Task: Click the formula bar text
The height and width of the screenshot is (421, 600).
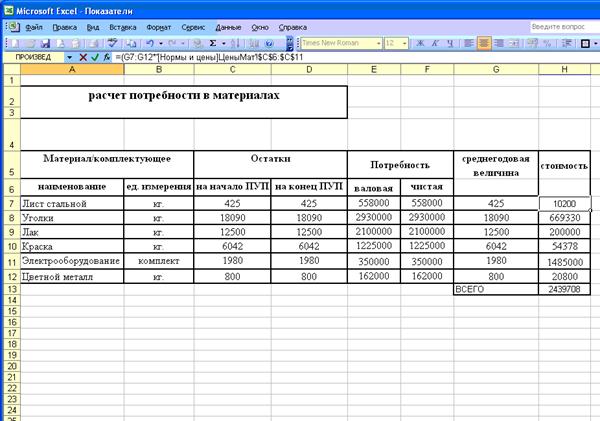Action: 209,57
